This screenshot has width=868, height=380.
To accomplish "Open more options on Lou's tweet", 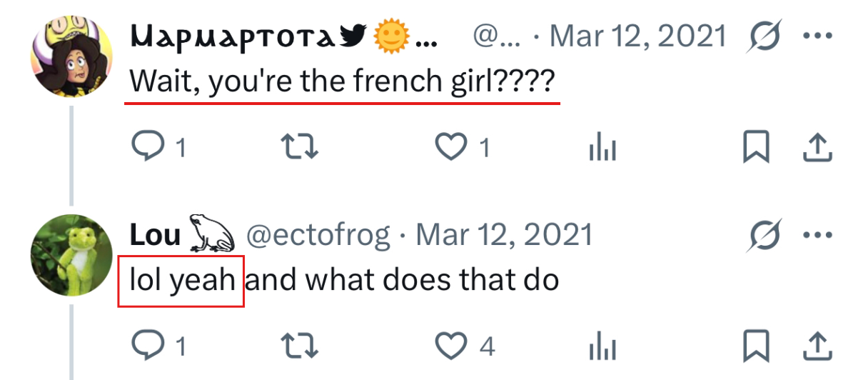I will coord(818,235).
